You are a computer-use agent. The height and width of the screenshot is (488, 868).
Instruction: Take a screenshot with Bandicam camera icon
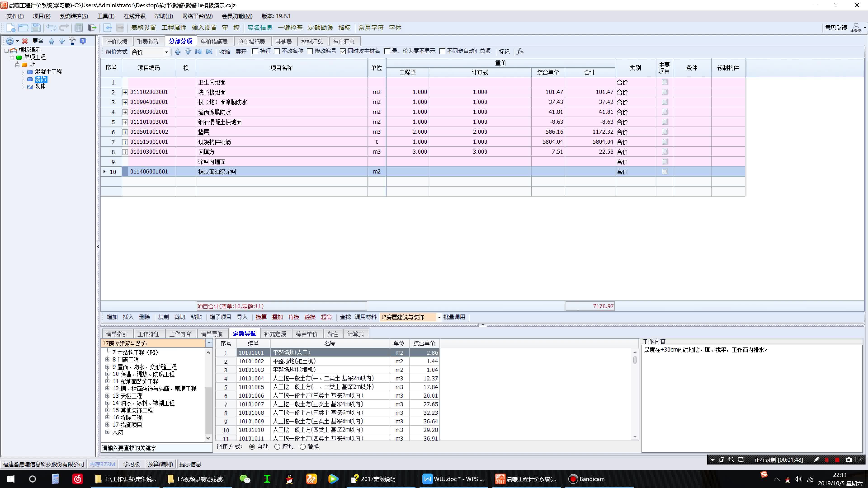849,460
